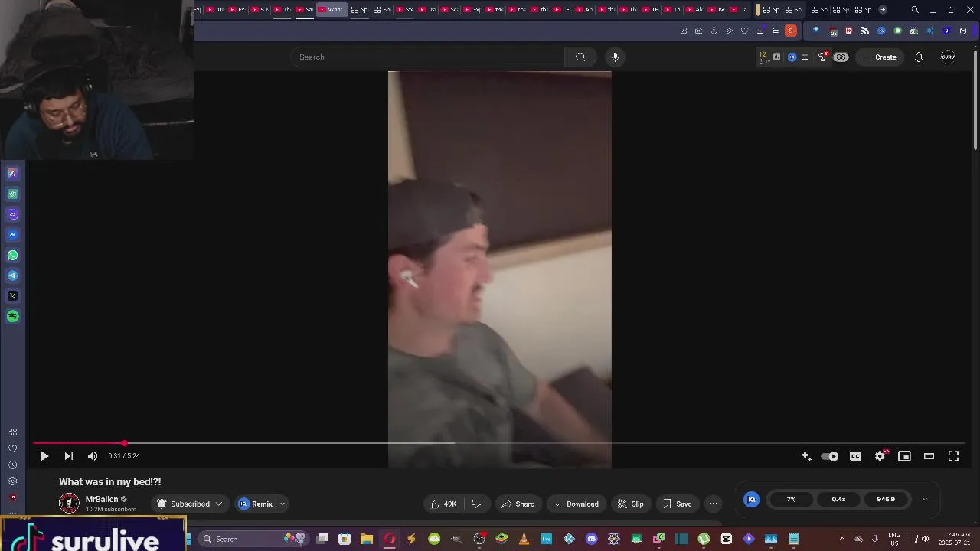Seek on the video progress bar
980x551 pixels.
(x=499, y=443)
